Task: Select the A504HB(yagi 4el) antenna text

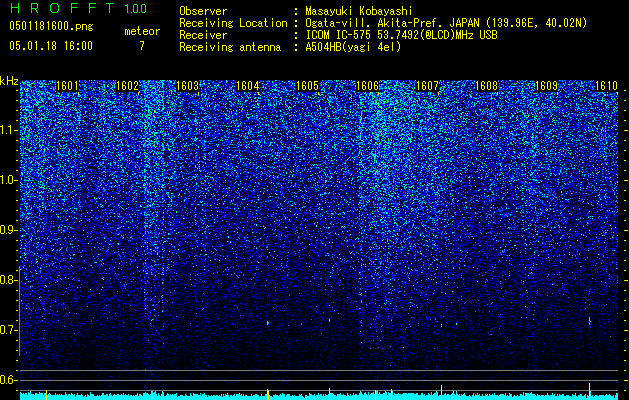Action: (x=353, y=47)
